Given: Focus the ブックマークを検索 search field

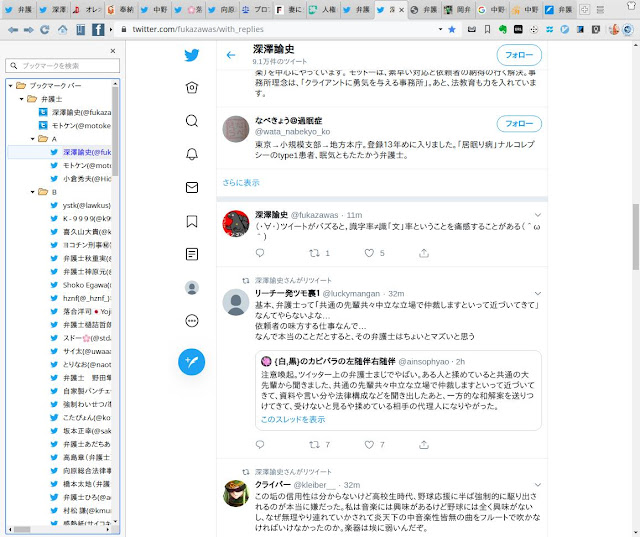Looking at the screenshot, I should (x=62, y=65).
